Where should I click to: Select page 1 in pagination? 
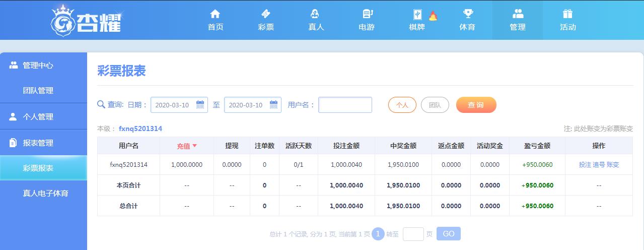click(x=378, y=234)
